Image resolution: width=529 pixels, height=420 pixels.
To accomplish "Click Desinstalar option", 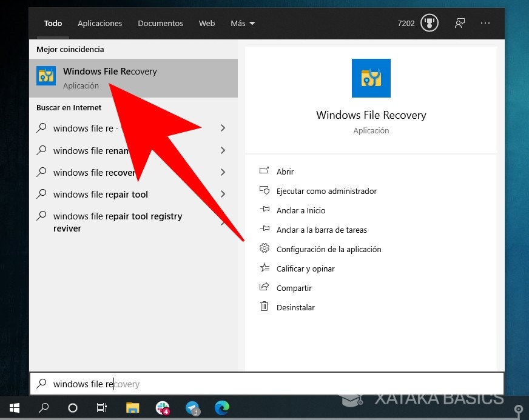I will [295, 307].
